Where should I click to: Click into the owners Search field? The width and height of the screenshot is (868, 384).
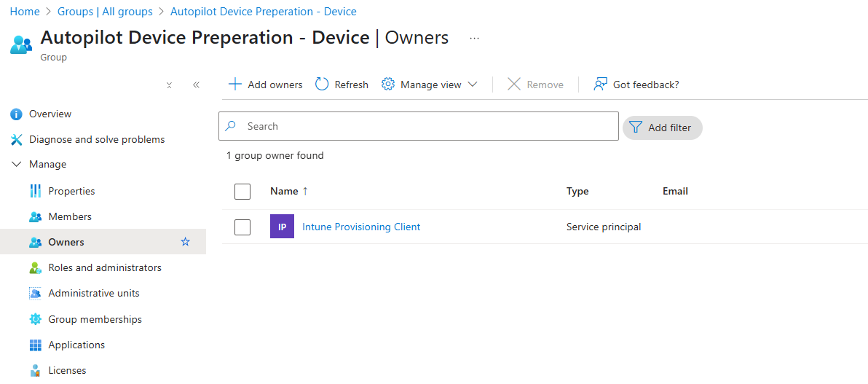(x=430, y=126)
